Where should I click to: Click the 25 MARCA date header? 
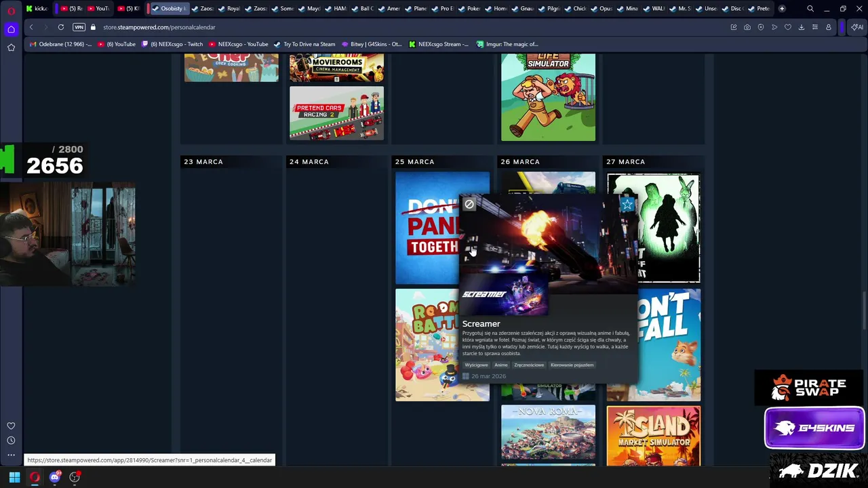click(414, 162)
